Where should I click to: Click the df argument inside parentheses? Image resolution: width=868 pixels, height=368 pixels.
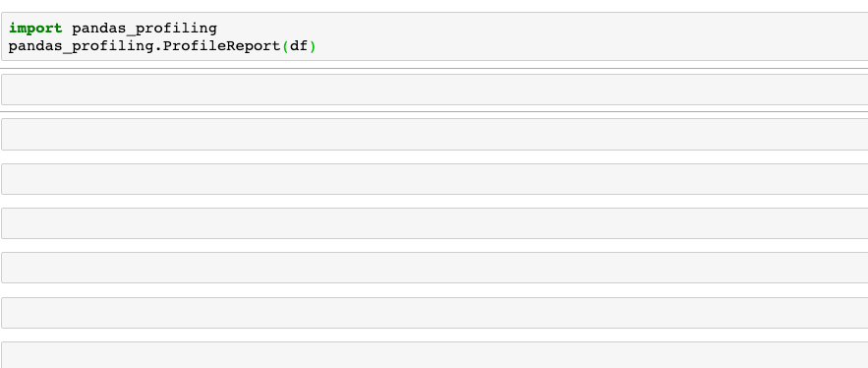click(299, 46)
